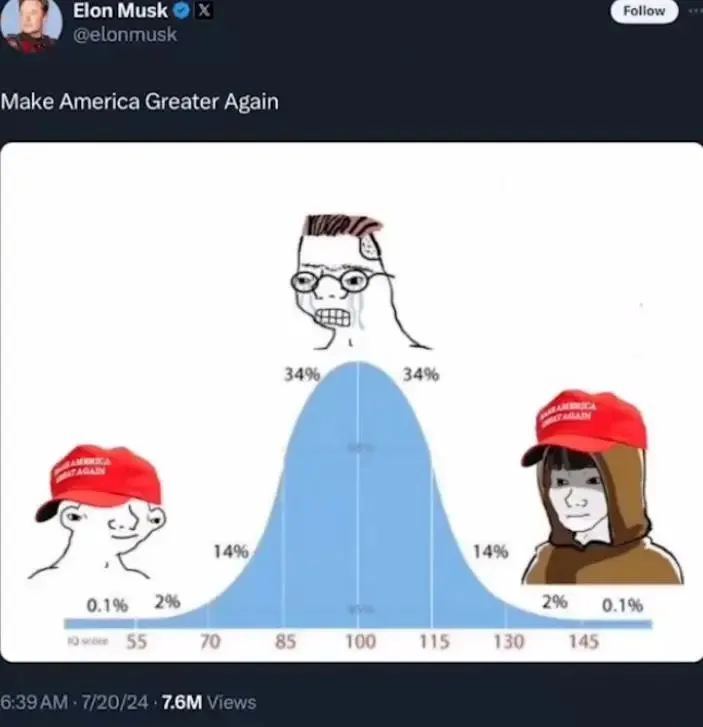The image size is (703, 727).
Task: Click the Follow button
Action: [x=644, y=11]
